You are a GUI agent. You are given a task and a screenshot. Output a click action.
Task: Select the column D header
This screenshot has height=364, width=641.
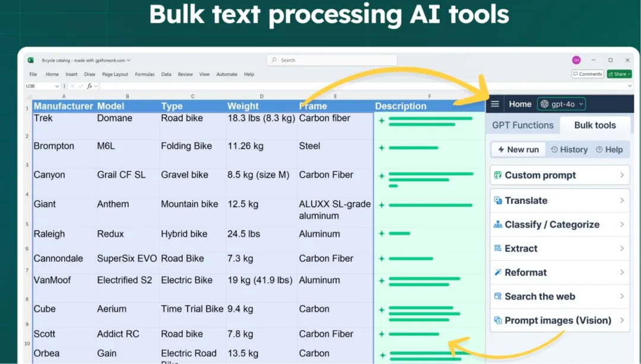[262, 97]
